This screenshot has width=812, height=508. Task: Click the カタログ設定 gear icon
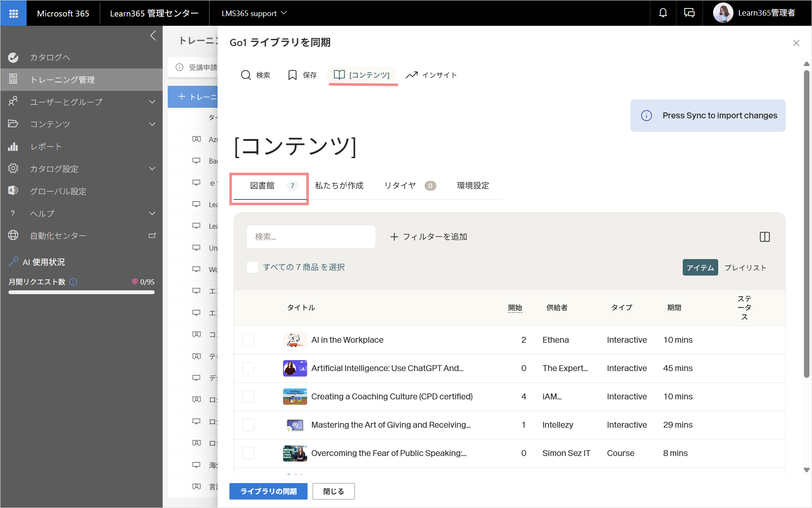tap(13, 169)
